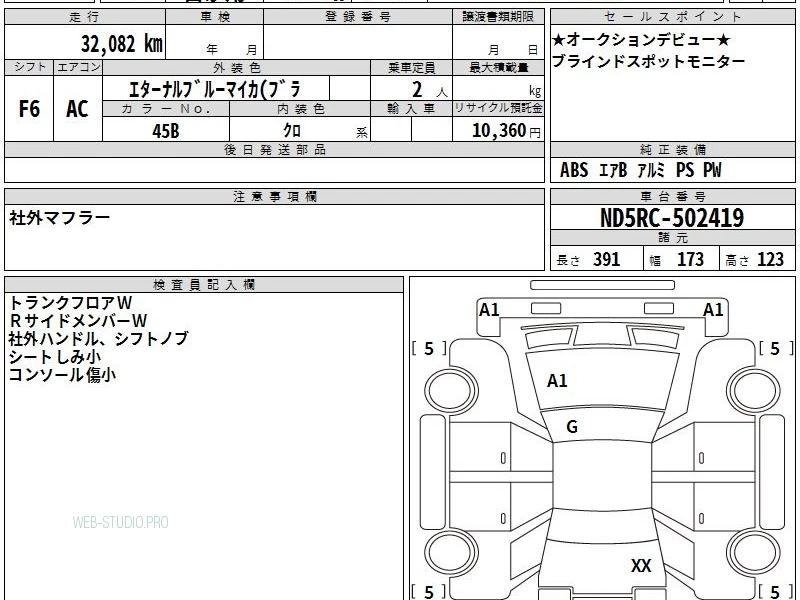Image resolution: width=800 pixels, height=600 pixels.
Task: Select the 内装色 header
Action: point(300,109)
